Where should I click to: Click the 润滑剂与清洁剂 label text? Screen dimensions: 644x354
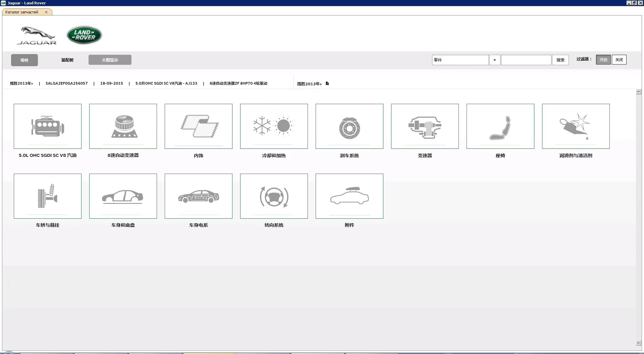pyautogui.click(x=576, y=156)
